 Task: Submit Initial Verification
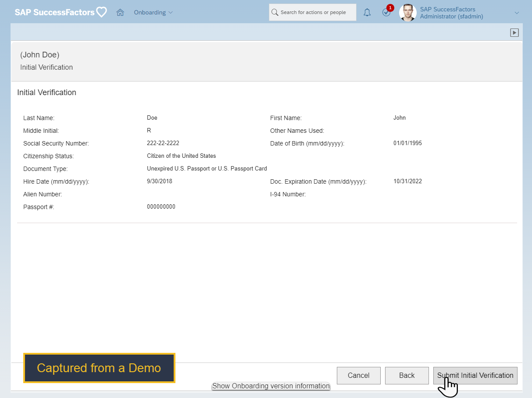point(475,375)
